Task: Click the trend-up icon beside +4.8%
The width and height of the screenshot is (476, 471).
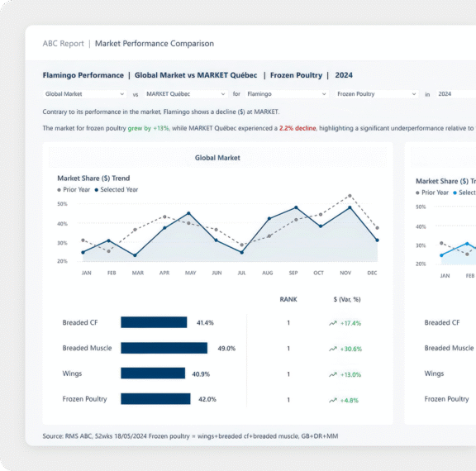Action: [x=333, y=400]
